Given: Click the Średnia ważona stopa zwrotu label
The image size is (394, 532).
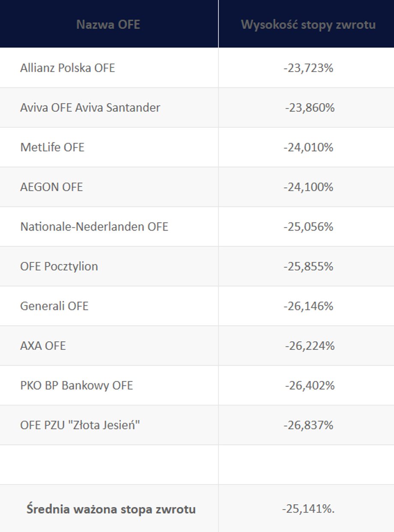Looking at the screenshot, I should pyautogui.click(x=111, y=509).
